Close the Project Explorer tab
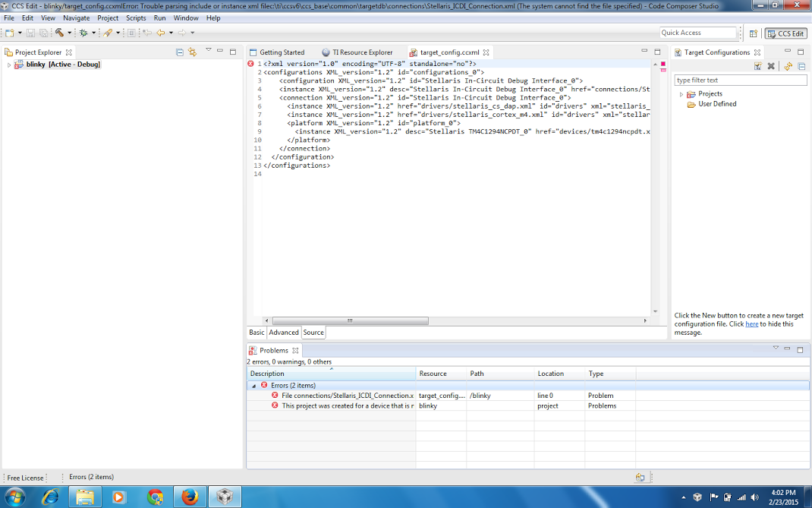 (x=68, y=52)
